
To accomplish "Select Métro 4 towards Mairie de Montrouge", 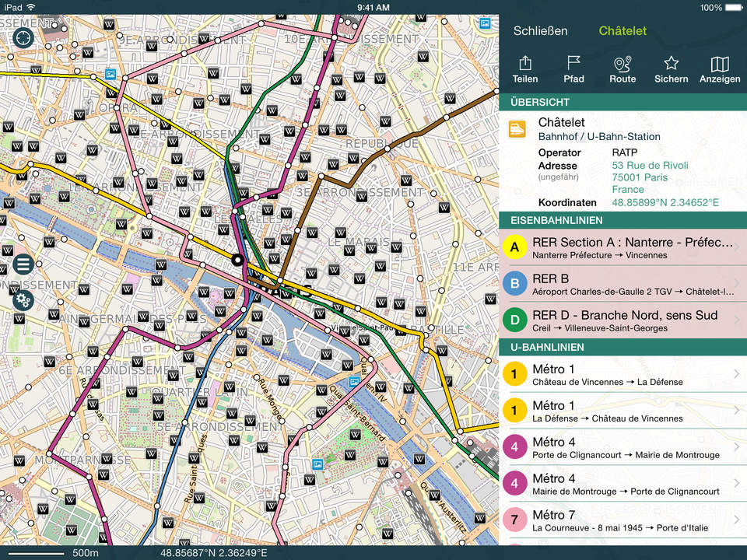I will (622, 448).
